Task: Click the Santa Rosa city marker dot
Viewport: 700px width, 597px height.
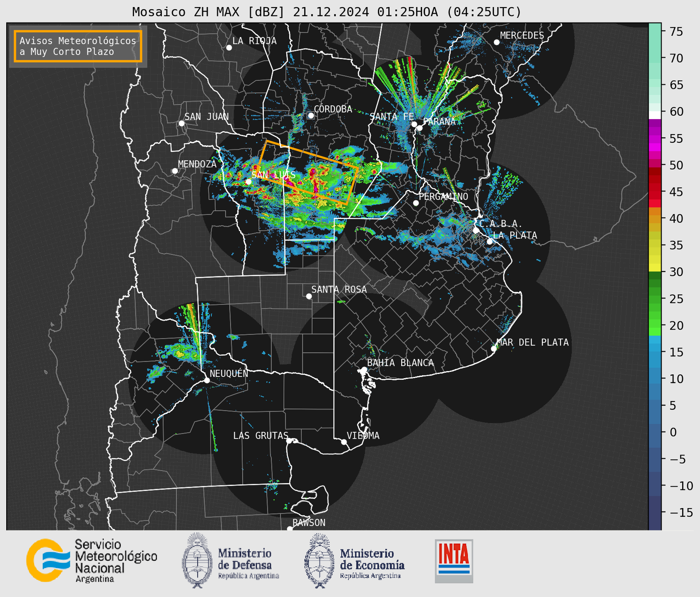Action: (x=309, y=296)
